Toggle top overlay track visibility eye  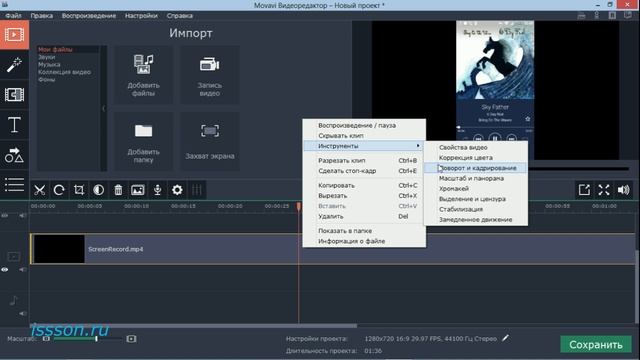coord(5,215)
